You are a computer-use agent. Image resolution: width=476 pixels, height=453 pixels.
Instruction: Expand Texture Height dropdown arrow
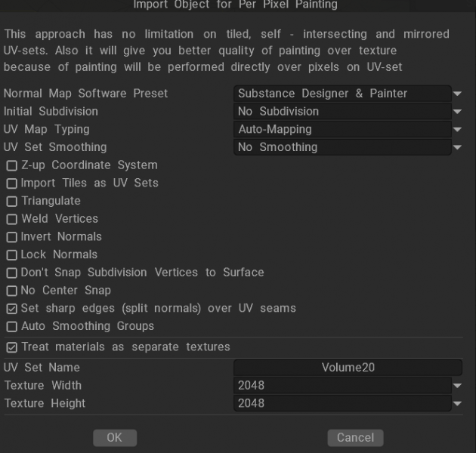click(x=458, y=404)
